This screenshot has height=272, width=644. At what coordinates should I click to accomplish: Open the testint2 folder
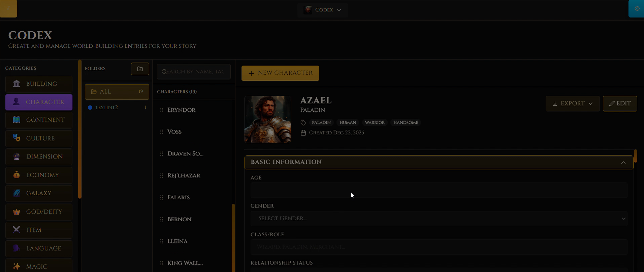point(107,108)
